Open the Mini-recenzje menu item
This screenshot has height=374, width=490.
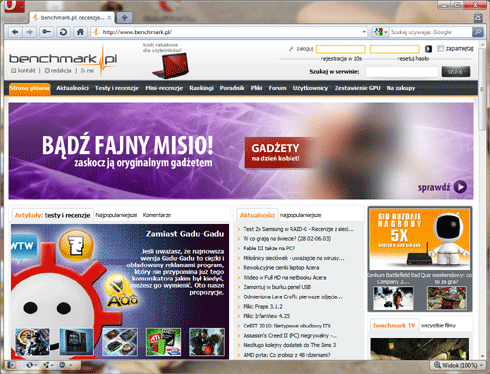pos(164,88)
